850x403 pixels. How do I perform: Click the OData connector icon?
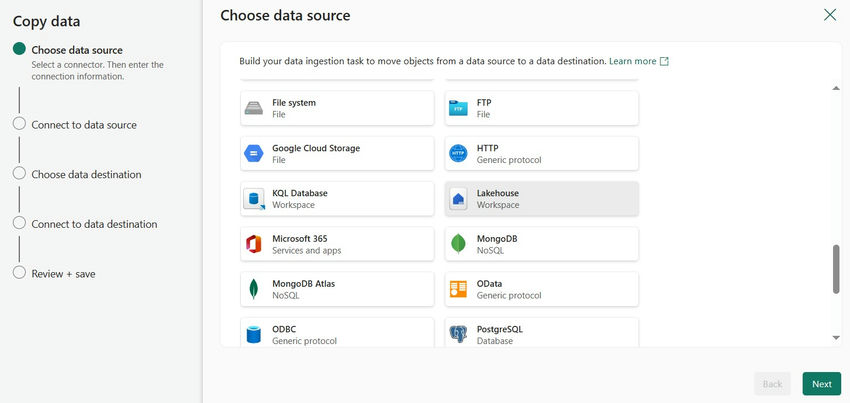pyautogui.click(x=458, y=289)
